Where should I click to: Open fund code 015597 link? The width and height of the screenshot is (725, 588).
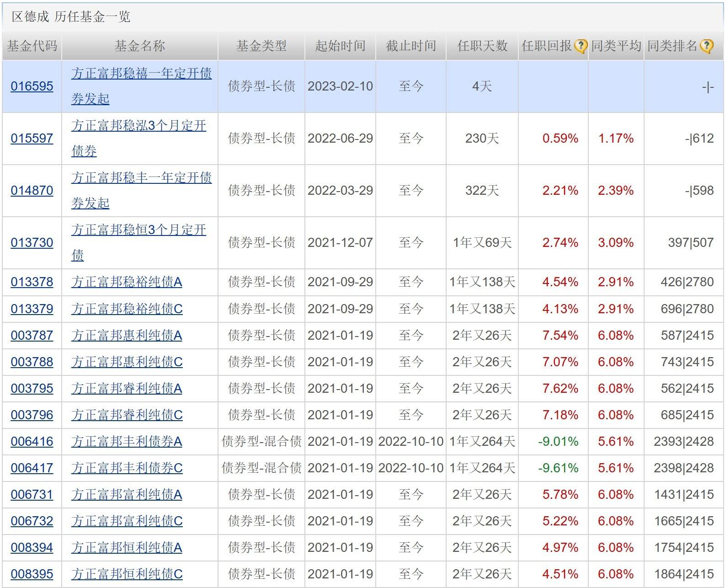(x=32, y=139)
